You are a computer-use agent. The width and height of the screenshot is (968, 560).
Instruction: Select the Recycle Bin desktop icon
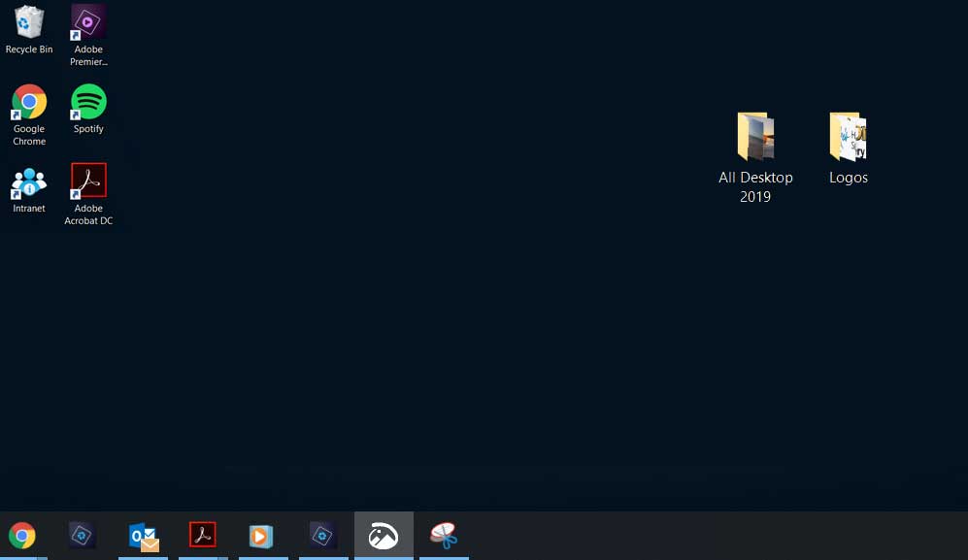28,30
